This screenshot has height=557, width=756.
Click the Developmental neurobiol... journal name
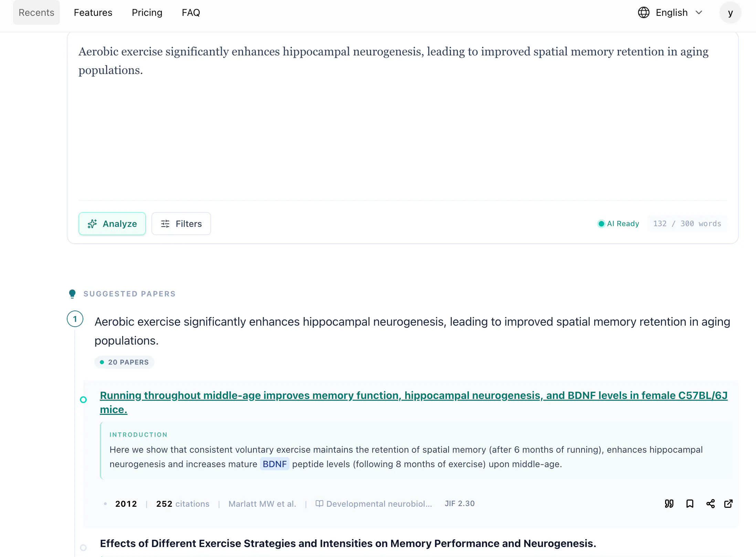379,504
